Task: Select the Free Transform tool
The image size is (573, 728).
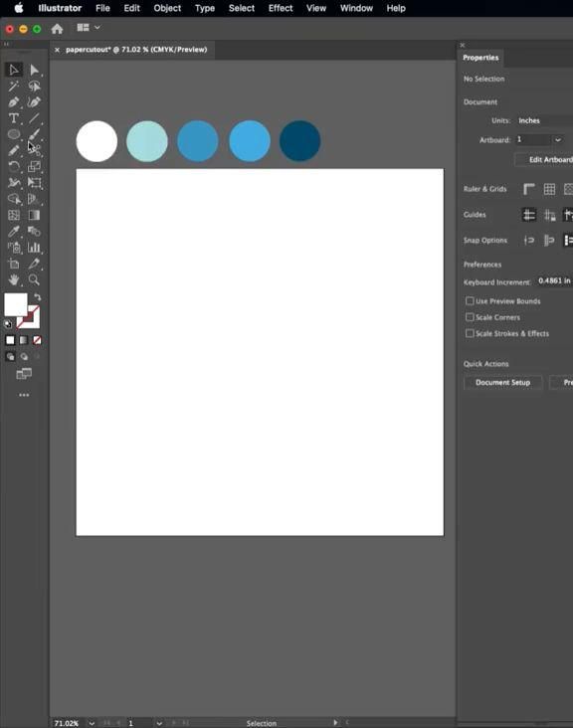Action: point(35,182)
